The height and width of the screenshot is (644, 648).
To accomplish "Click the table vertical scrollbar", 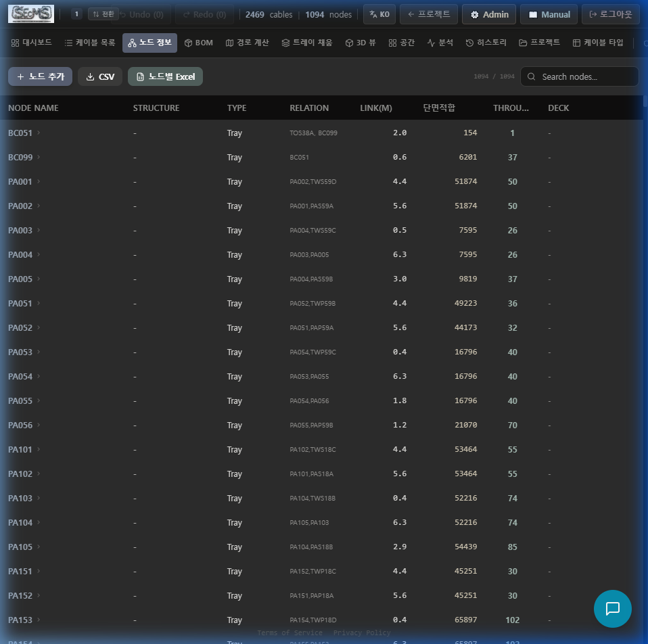I will click(x=645, y=101).
